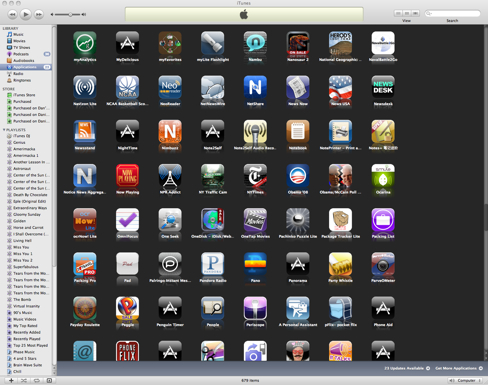Select the NCAA Basketball app icon

(x=127, y=87)
